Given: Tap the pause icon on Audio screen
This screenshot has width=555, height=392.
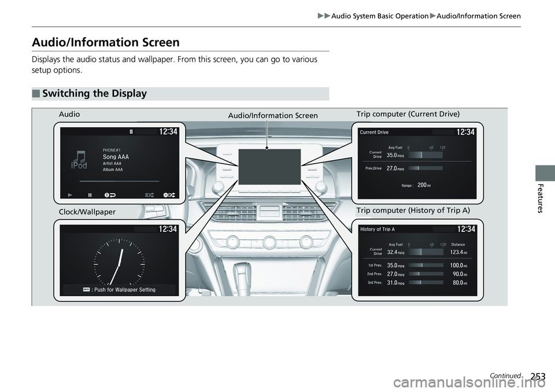Looking at the screenshot, I should [90, 195].
